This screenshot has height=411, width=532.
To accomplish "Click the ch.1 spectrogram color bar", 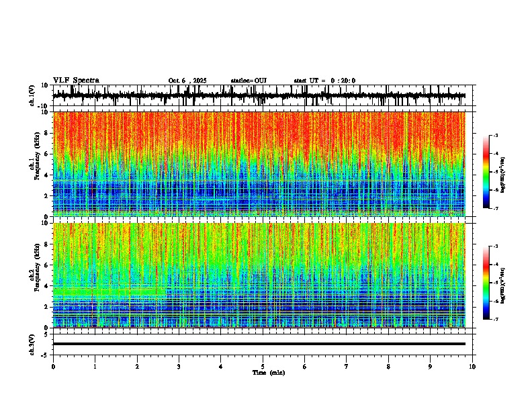I will pos(486,172).
